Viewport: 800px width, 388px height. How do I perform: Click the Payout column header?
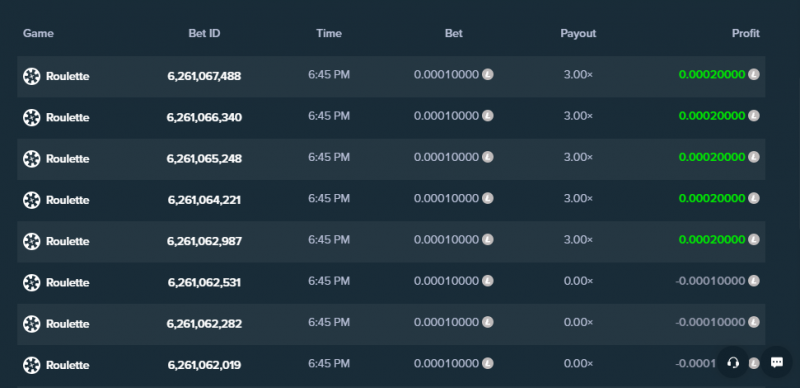coord(578,33)
